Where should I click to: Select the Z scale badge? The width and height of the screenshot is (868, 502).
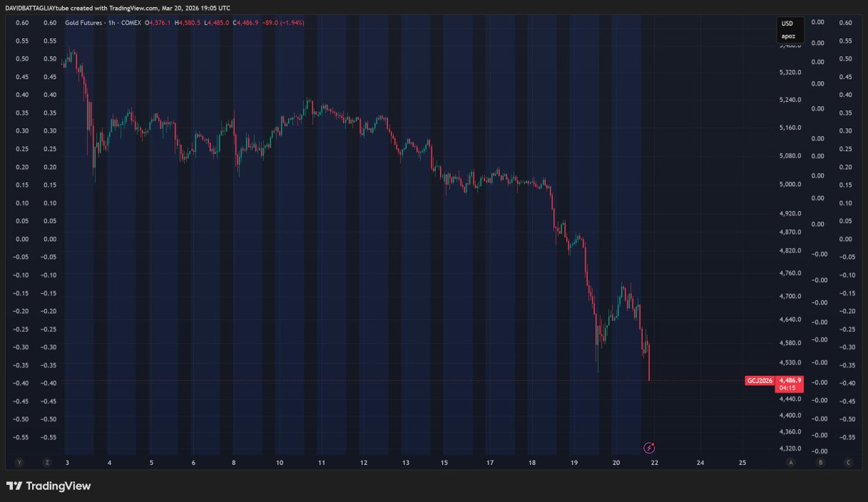click(47, 463)
